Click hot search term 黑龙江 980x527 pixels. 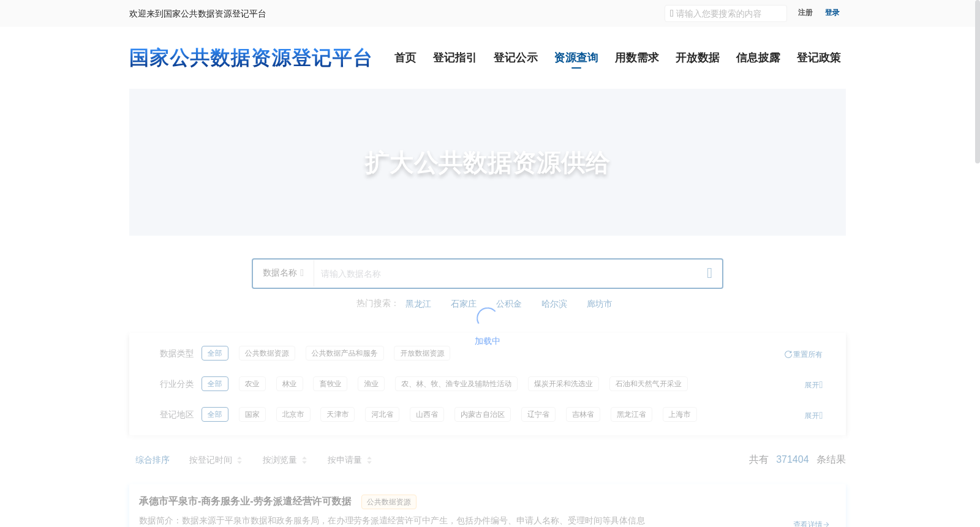point(418,304)
